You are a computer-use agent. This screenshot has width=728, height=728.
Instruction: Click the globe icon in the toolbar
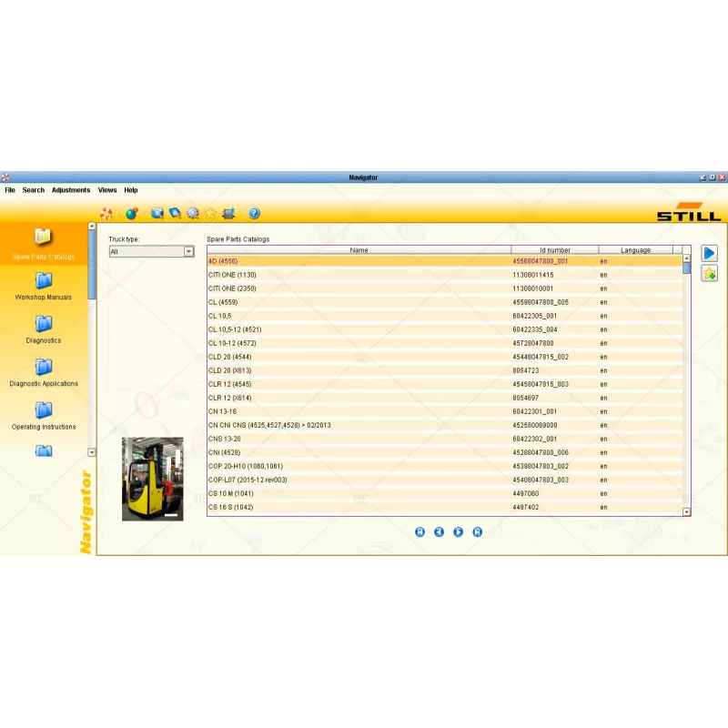coord(132,213)
